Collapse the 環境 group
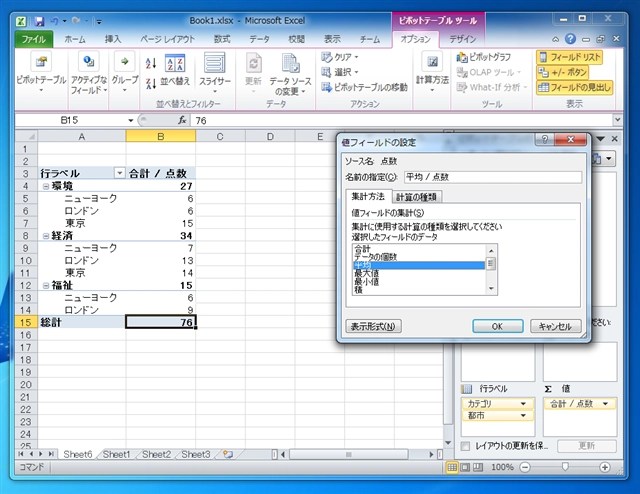Viewport: 640px width, 494px height. tap(46, 186)
